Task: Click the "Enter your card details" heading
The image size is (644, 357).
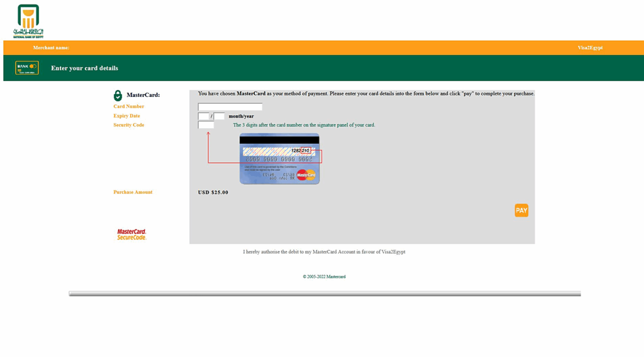Action: pos(84,68)
